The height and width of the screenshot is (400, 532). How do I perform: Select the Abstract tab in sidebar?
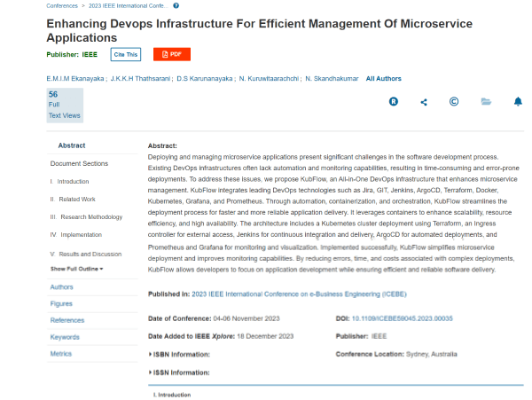click(x=72, y=145)
